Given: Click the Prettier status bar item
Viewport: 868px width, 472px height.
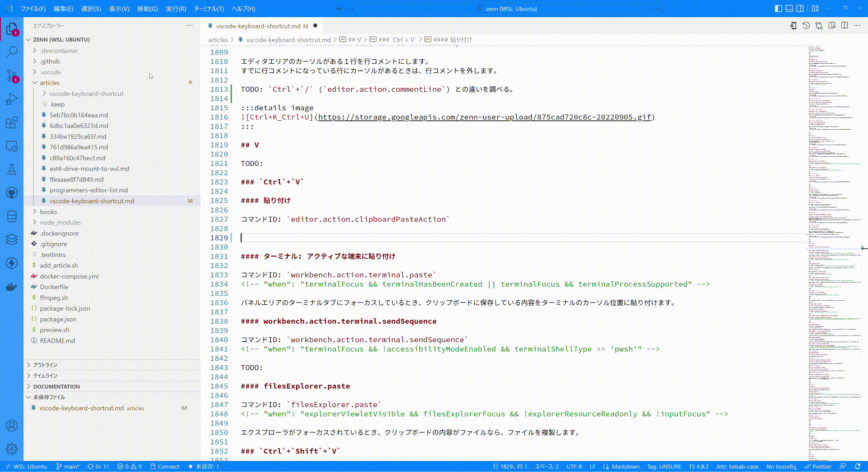Looking at the screenshot, I should coord(818,466).
